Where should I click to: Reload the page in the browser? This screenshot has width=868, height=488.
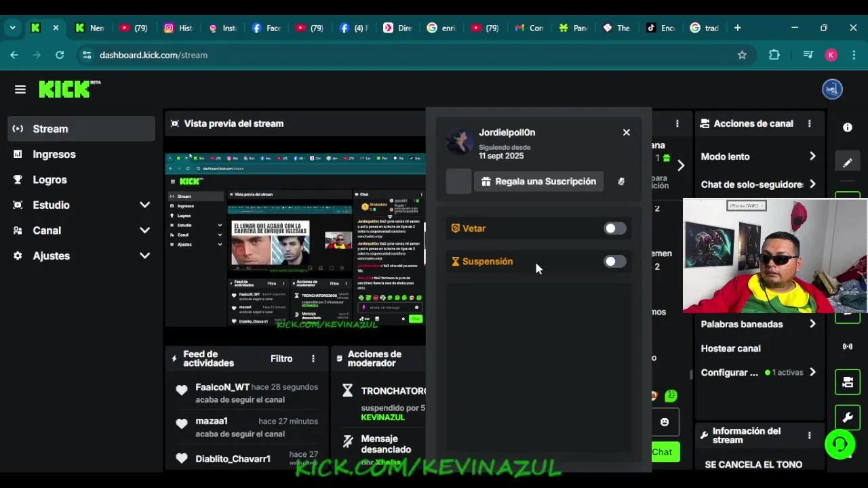click(60, 55)
